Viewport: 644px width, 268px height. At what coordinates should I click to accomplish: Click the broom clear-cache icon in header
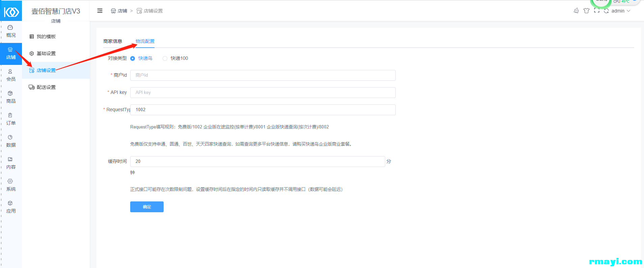coord(576,11)
